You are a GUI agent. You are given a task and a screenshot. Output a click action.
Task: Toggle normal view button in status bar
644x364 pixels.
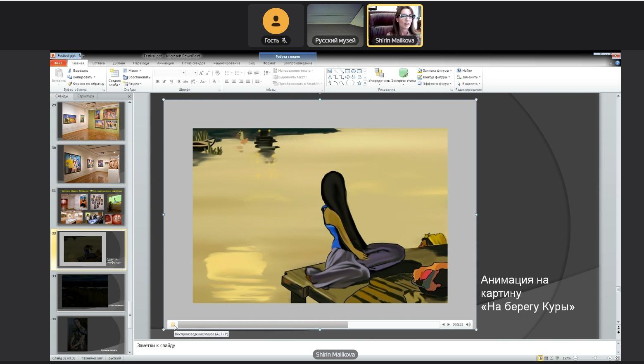(540, 358)
